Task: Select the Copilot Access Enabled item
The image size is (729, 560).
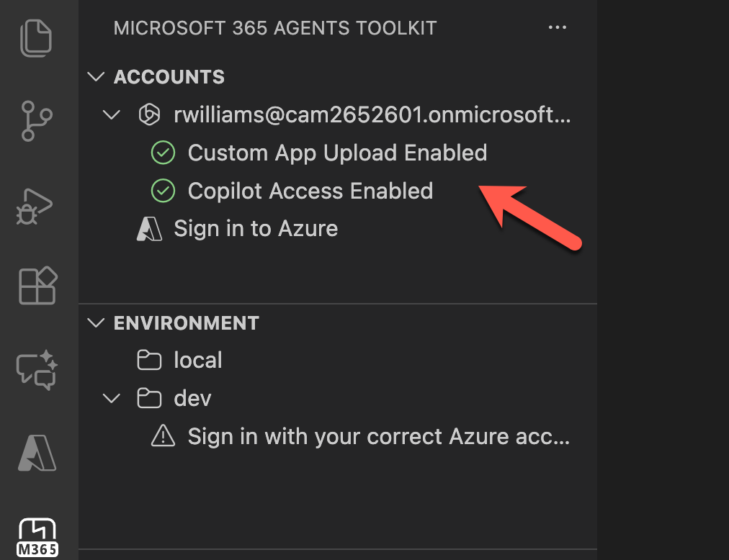Action: point(310,191)
